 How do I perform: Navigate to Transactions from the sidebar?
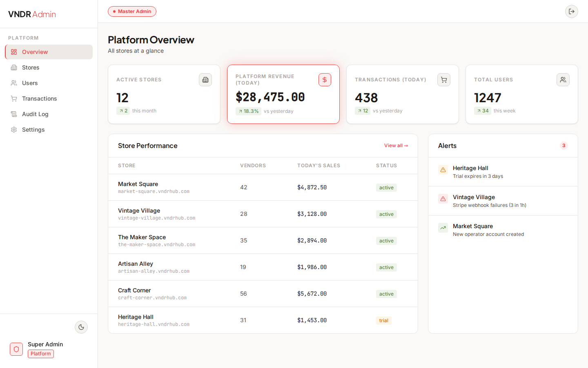tap(39, 98)
